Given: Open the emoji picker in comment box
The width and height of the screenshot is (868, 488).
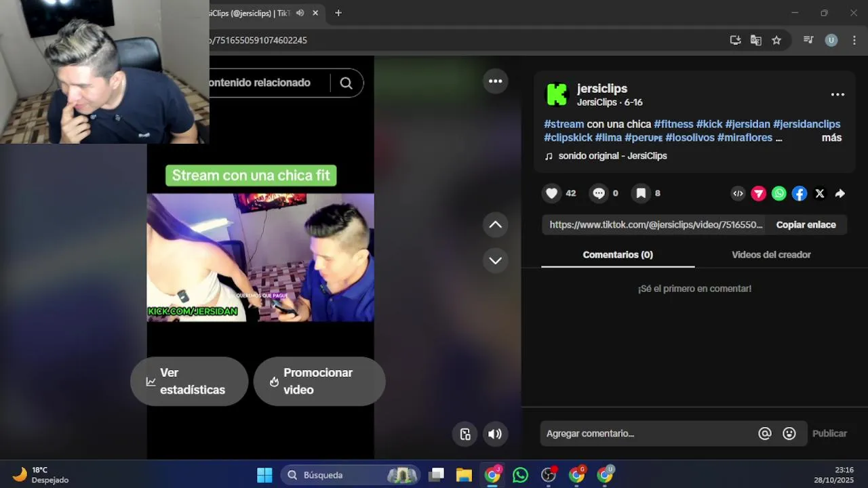Looking at the screenshot, I should click(789, 434).
